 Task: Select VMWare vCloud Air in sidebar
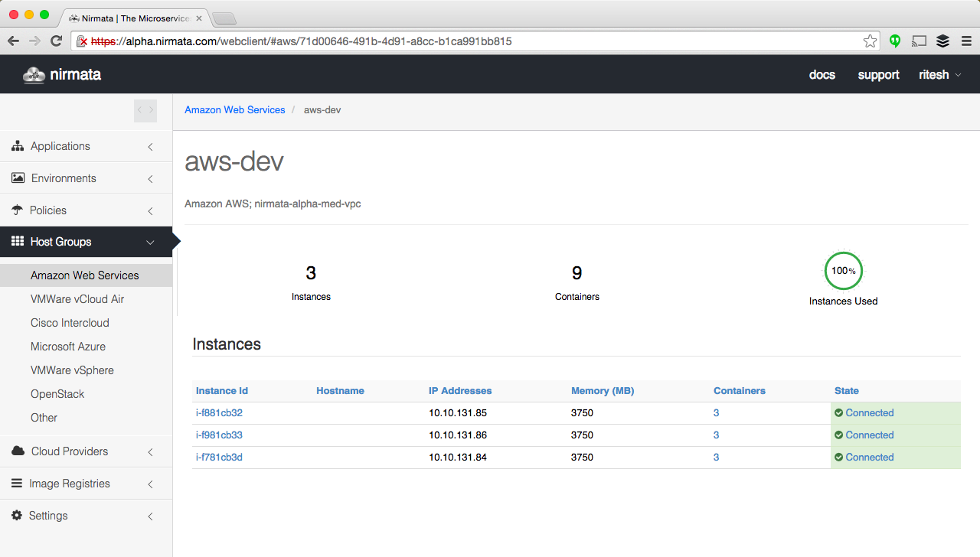[77, 299]
